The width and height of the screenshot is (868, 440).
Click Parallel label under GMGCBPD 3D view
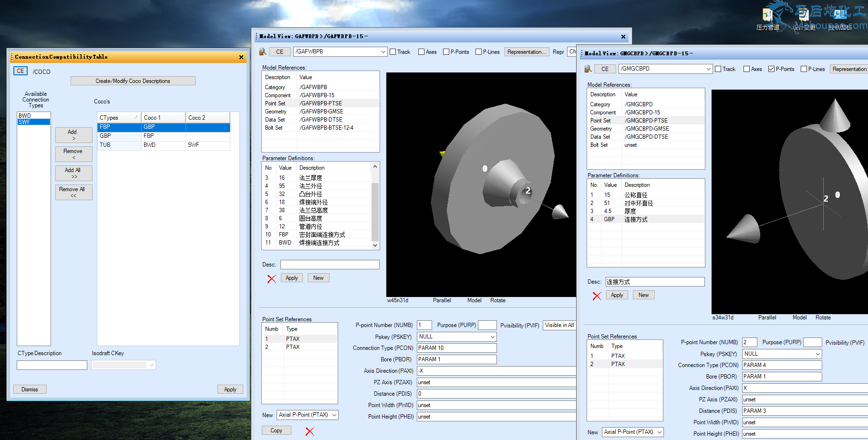click(767, 317)
